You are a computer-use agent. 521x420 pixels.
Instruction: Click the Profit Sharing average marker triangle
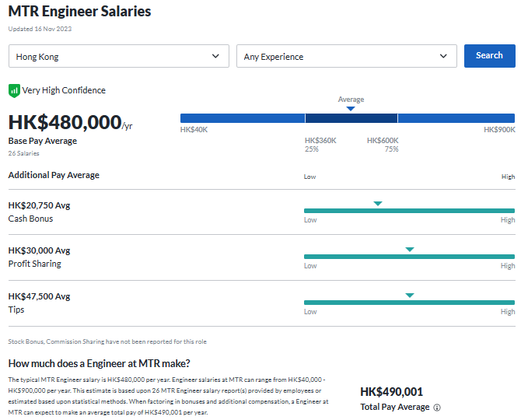tap(410, 249)
